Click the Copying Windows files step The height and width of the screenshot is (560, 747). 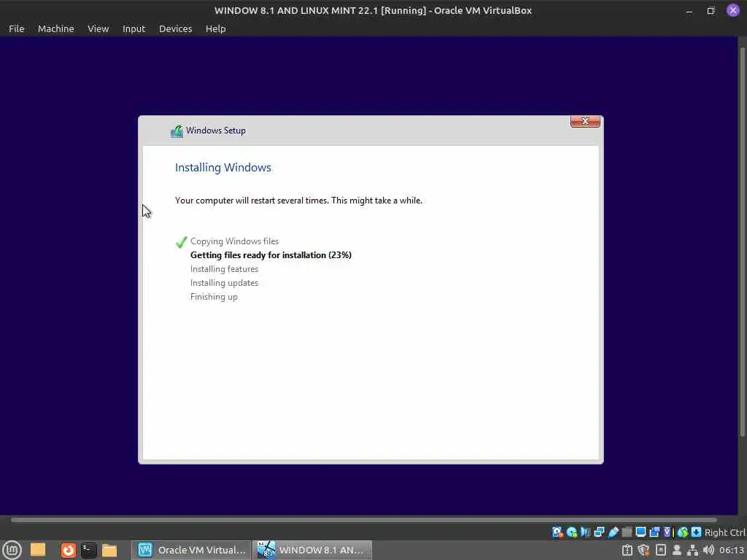click(x=234, y=241)
